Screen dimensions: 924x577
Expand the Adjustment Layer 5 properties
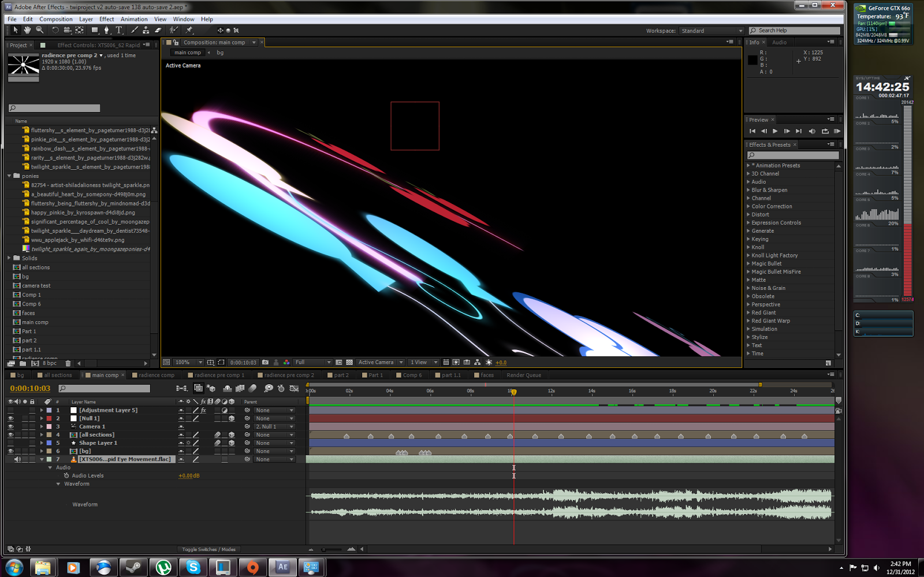(42, 410)
